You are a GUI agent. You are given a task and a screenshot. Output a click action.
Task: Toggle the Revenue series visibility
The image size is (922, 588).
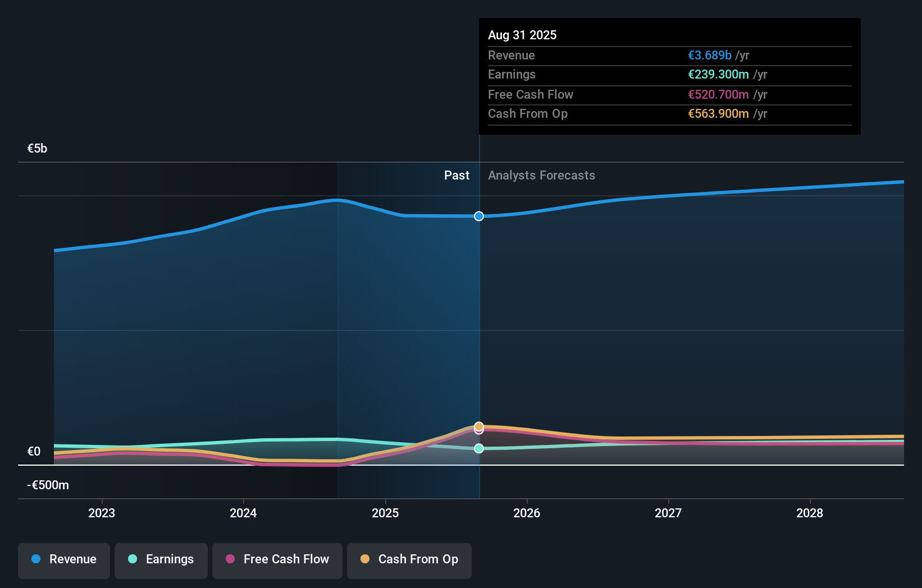point(63,559)
